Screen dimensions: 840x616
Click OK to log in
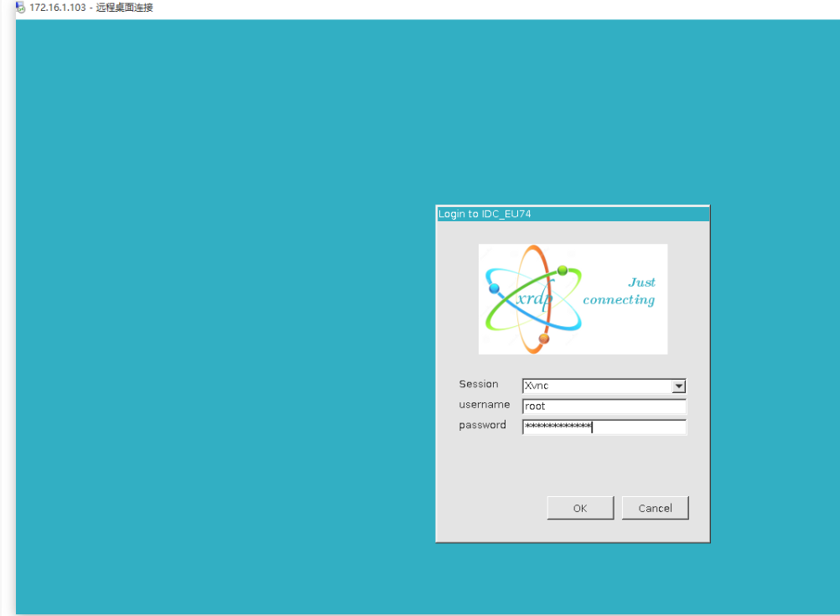click(579, 508)
